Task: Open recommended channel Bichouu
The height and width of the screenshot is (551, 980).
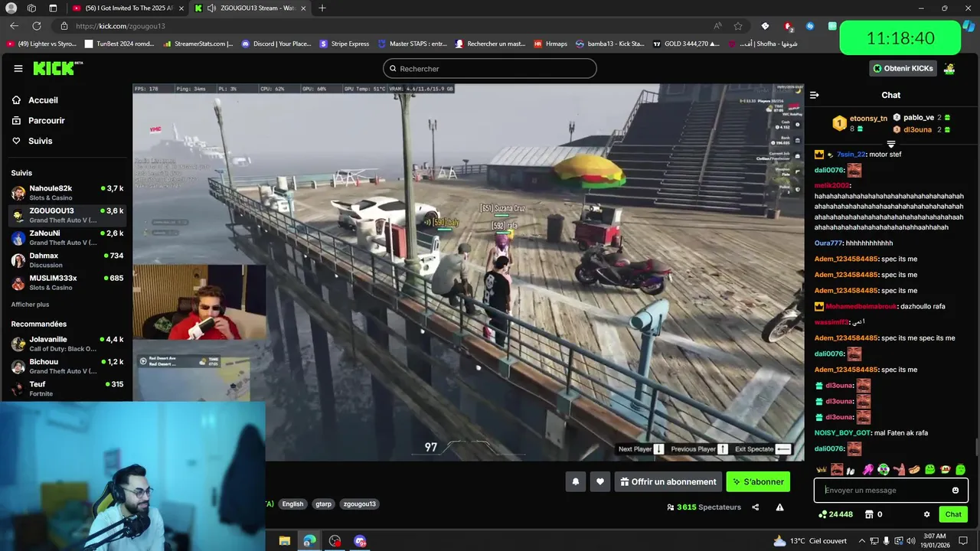Action: (67, 366)
